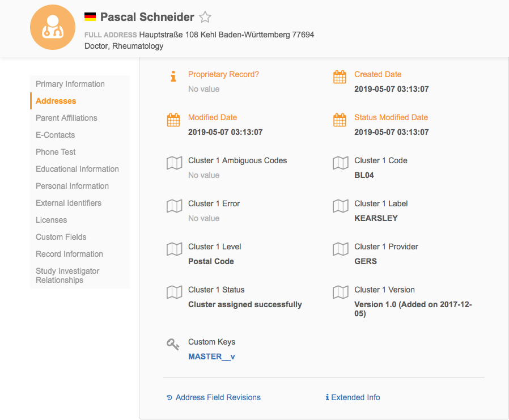Open Study Investigator Relationships section
The height and width of the screenshot is (420, 509).
tap(67, 275)
